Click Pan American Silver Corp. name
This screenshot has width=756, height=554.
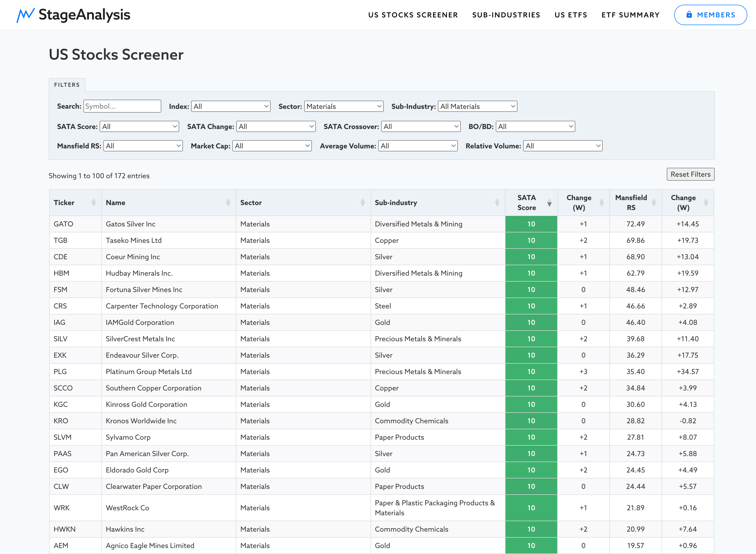(x=148, y=454)
